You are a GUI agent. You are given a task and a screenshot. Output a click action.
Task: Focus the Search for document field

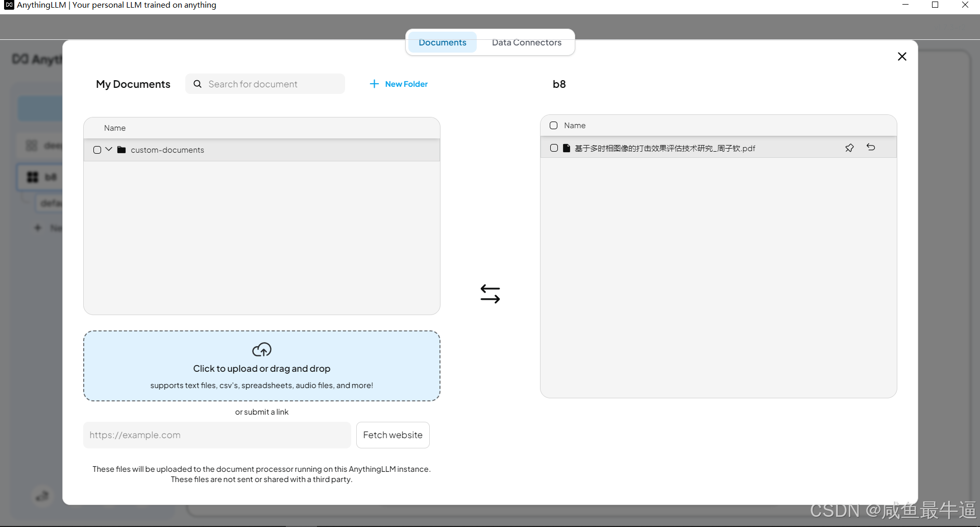[265, 84]
